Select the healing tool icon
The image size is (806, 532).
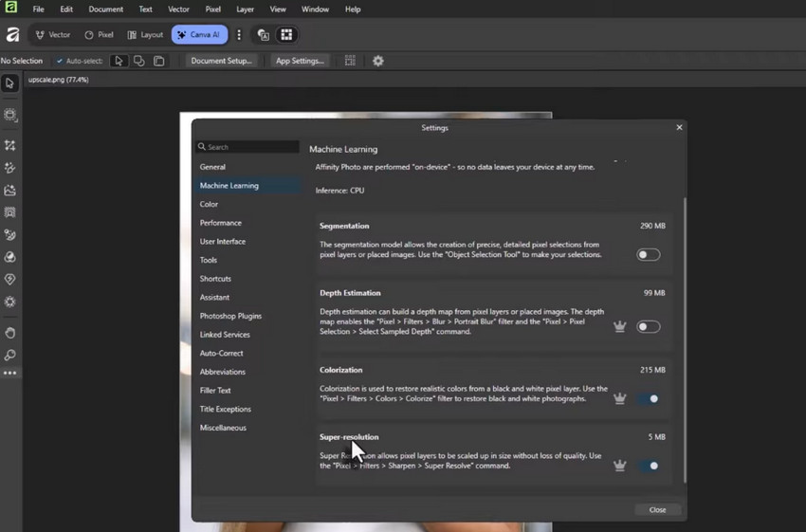pyautogui.click(x=9, y=279)
